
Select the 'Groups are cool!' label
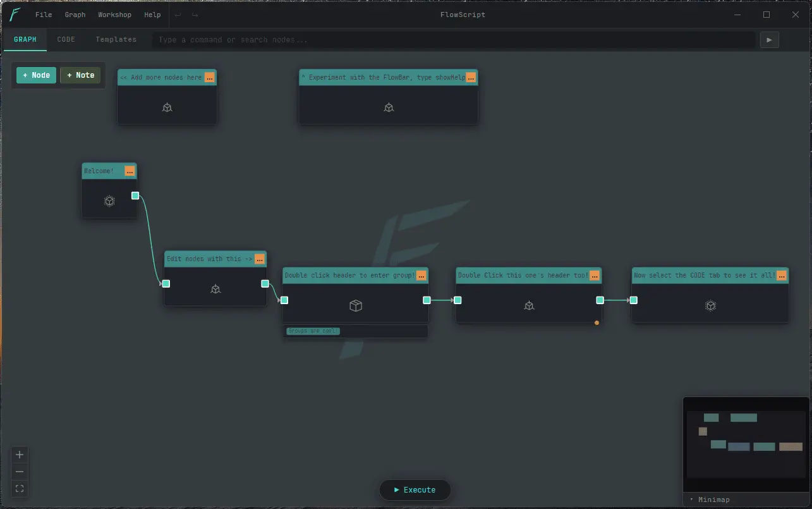[x=313, y=331]
